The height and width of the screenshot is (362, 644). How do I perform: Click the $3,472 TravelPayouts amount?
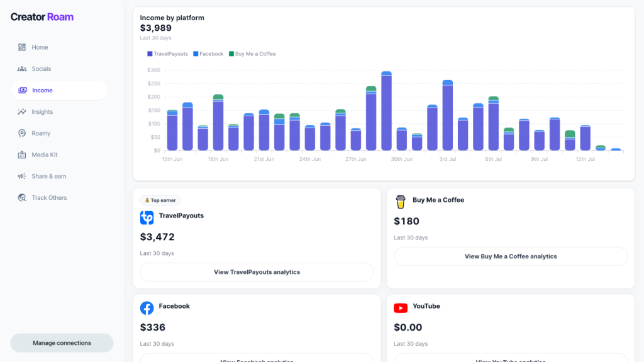click(157, 237)
